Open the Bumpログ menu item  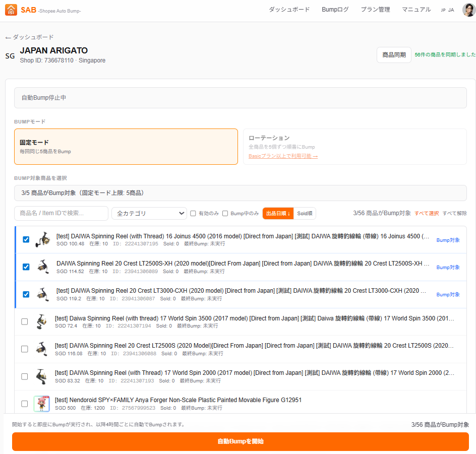pyautogui.click(x=335, y=10)
